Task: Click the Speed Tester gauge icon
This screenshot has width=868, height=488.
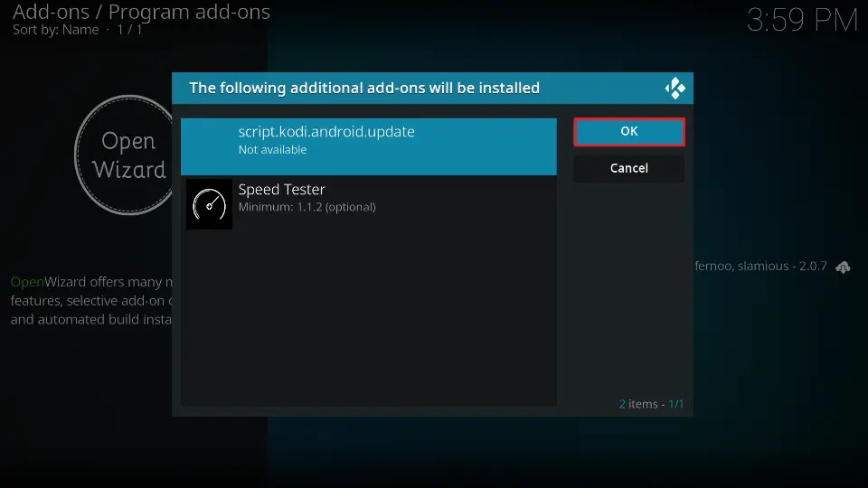Action: [209, 204]
